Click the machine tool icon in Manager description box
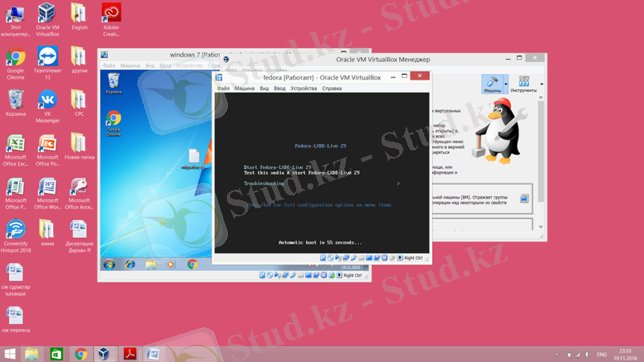Viewport: 644px width, 362px height. pos(524,199)
